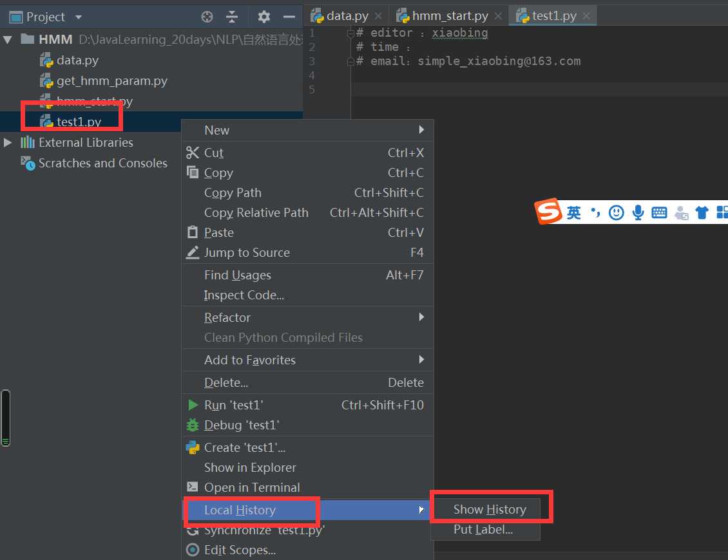Choose Find Usages menu item
Viewport: 728px width, 560px height.
pos(307,275)
